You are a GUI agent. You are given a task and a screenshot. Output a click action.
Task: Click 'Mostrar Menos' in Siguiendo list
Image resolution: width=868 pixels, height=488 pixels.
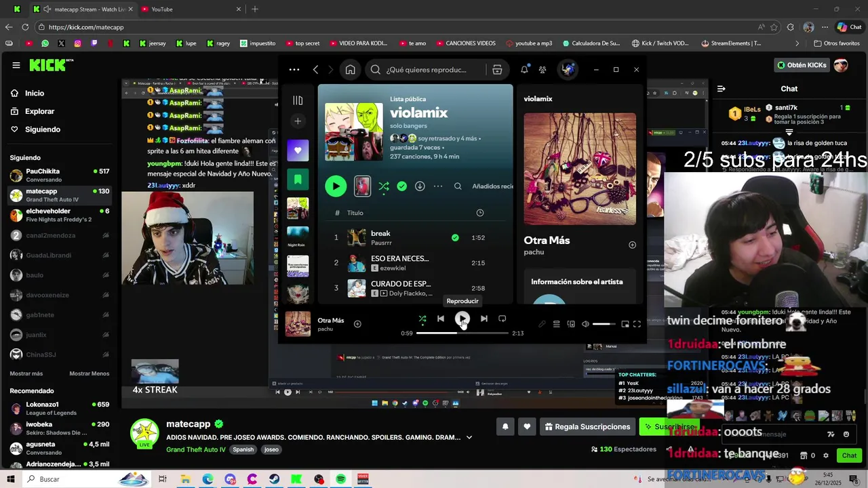pyautogui.click(x=89, y=373)
